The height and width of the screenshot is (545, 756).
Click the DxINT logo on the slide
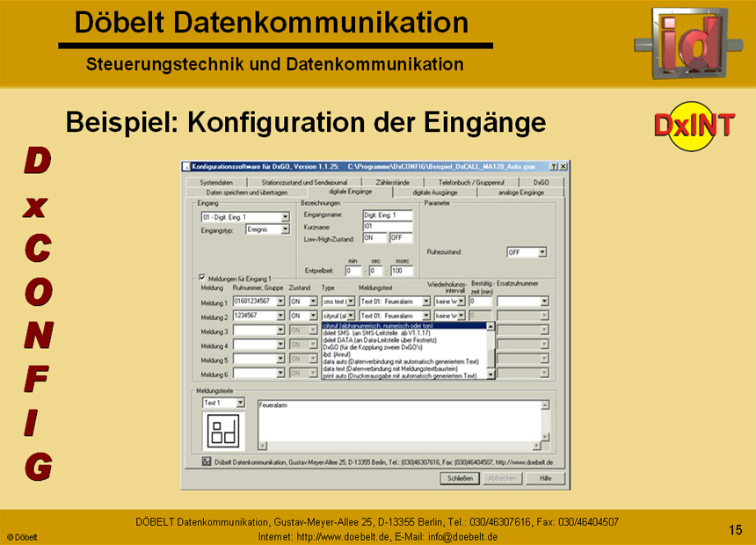694,126
